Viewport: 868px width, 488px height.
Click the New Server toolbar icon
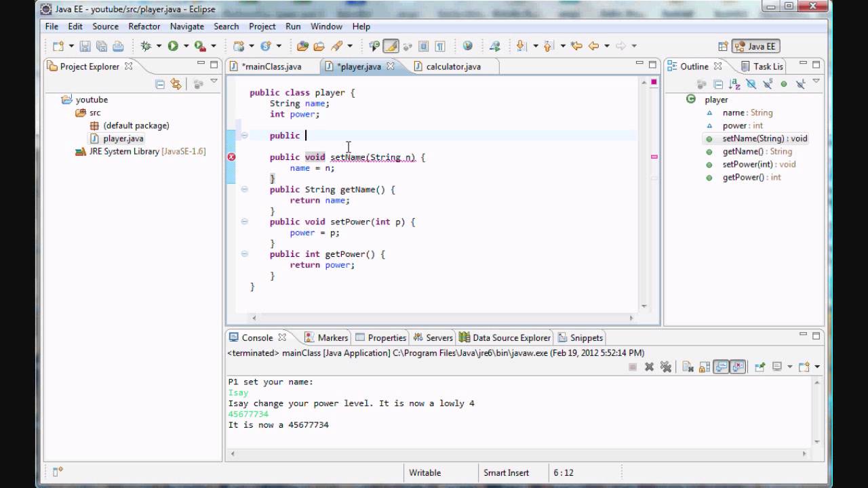[x=239, y=46]
